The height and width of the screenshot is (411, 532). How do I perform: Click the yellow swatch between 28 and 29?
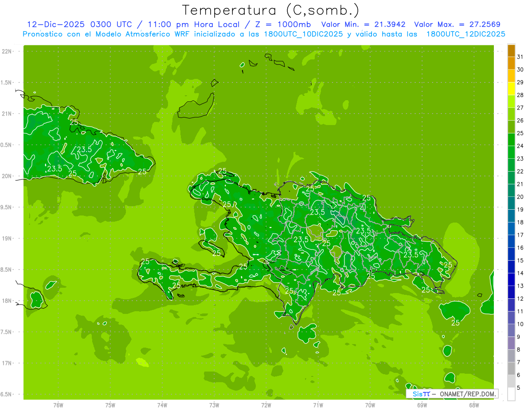coord(511,89)
